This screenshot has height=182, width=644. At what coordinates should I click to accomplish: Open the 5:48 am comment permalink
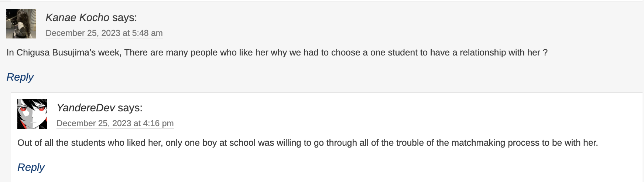coord(104,33)
